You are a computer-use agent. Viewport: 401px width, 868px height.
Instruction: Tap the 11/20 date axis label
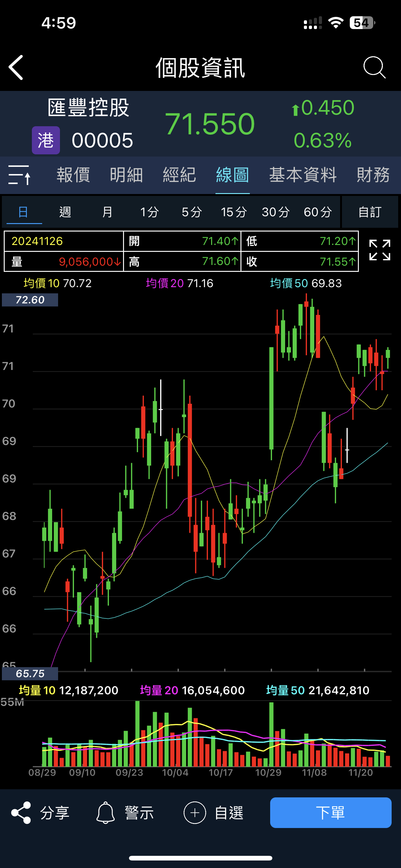click(361, 772)
